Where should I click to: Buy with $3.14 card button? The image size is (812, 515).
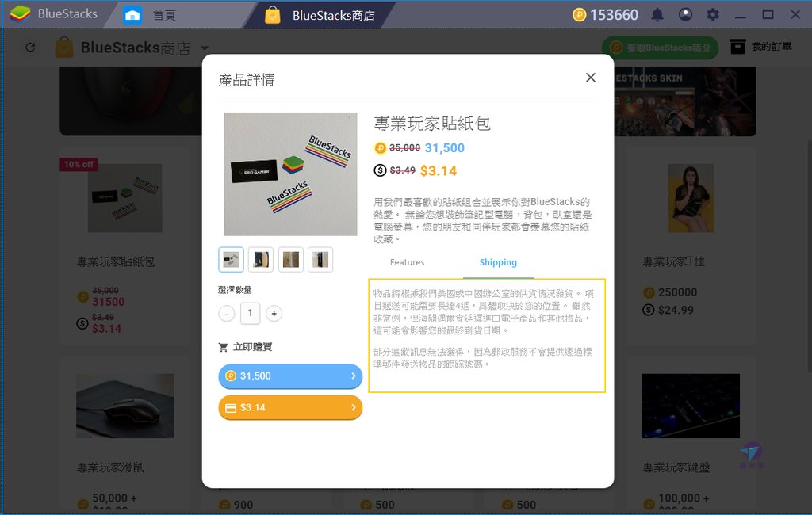point(290,408)
